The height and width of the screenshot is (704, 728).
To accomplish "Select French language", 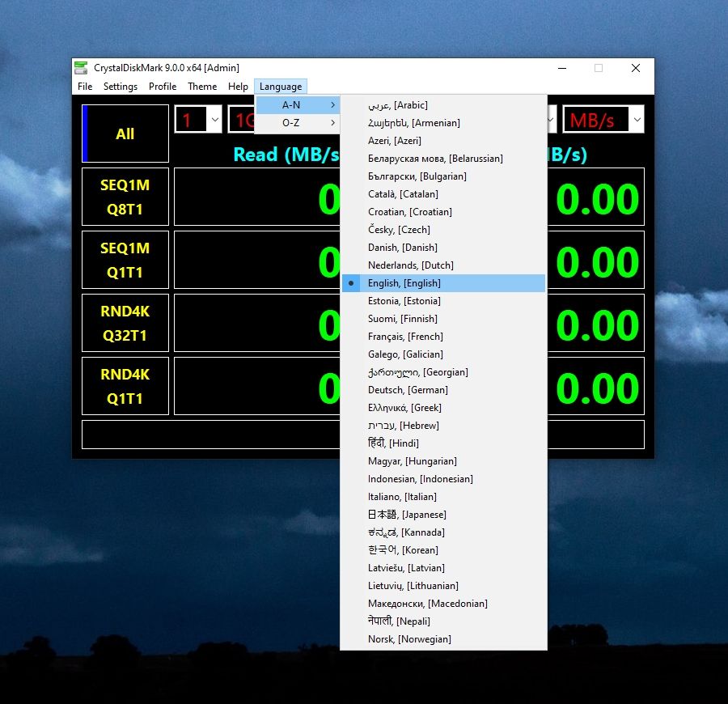I will (x=443, y=337).
